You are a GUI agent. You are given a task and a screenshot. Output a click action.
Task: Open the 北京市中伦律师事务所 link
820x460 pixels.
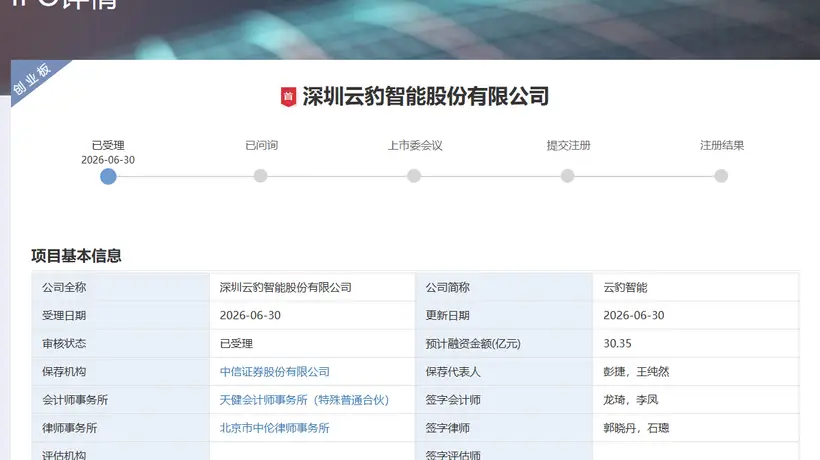click(275, 428)
